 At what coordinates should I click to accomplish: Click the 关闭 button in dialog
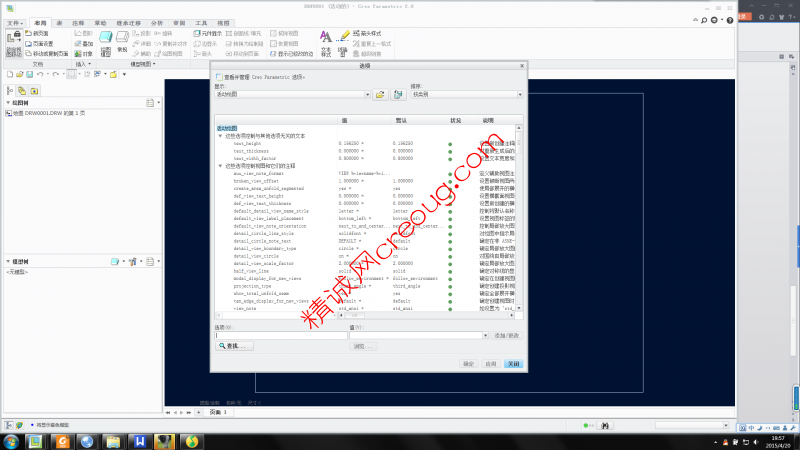513,364
